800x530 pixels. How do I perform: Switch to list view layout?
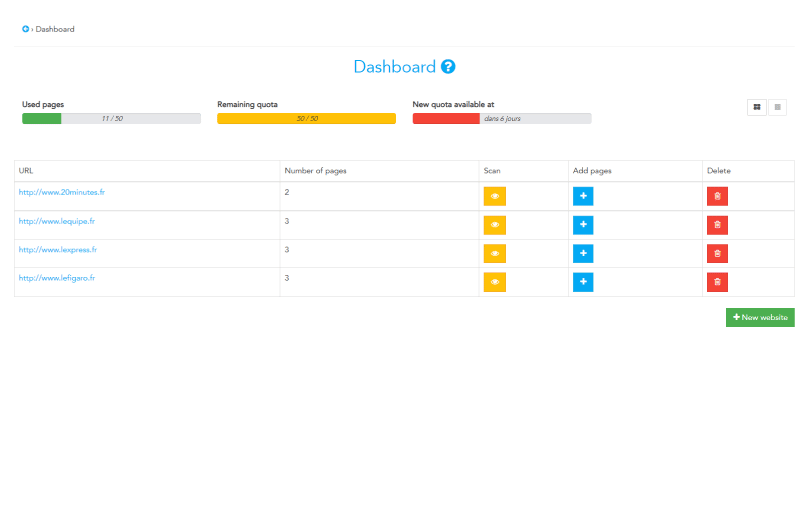tap(778, 107)
